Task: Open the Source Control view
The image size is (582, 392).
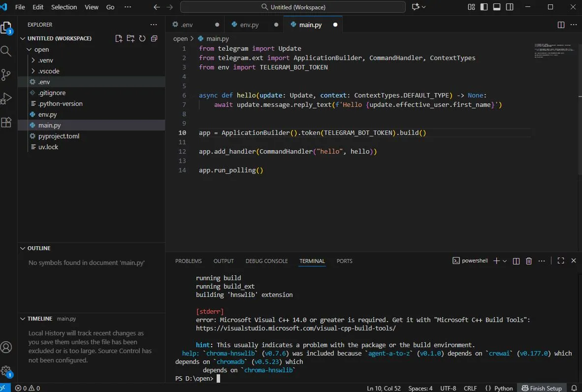Action: pyautogui.click(x=6, y=74)
